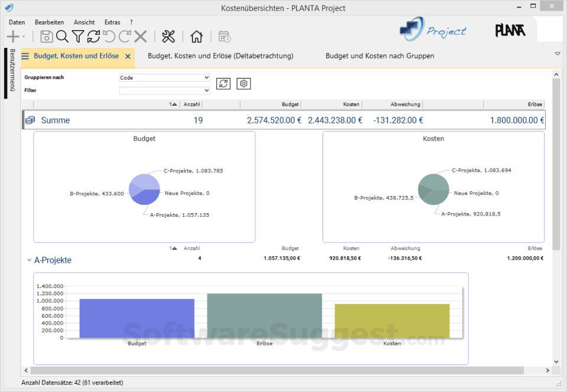
Task: Click the Budget pie chart
Action: tap(144, 190)
